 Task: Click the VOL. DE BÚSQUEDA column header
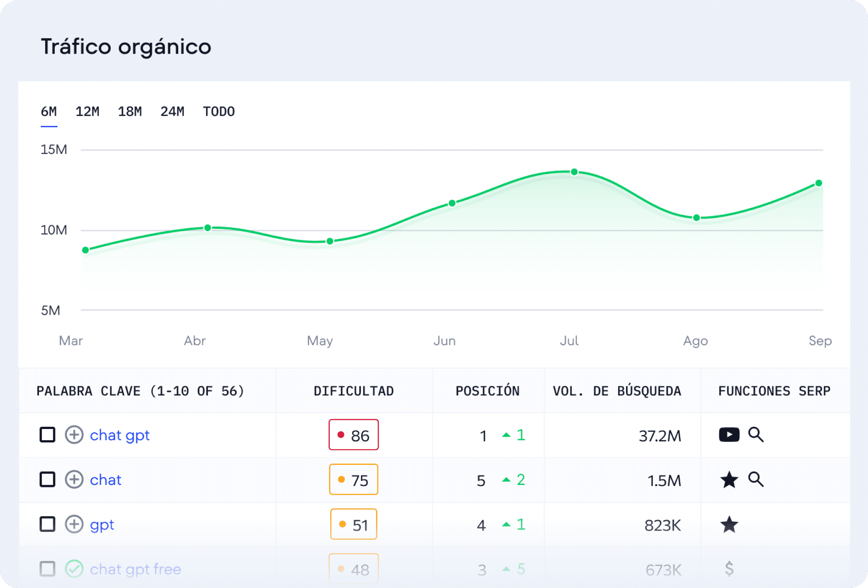pyautogui.click(x=617, y=391)
